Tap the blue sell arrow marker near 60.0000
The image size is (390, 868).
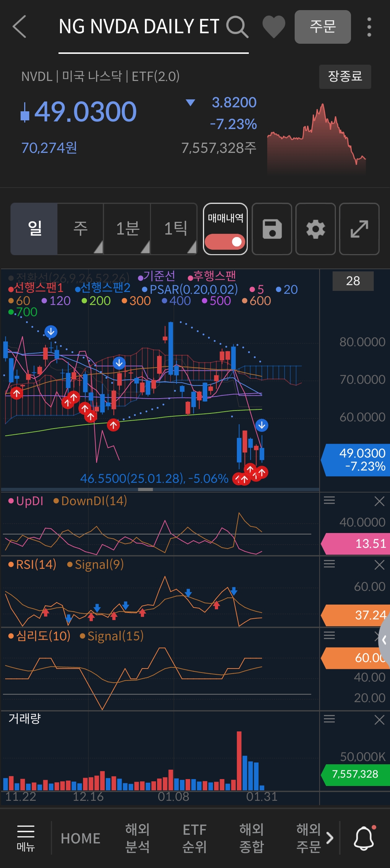pos(262,426)
